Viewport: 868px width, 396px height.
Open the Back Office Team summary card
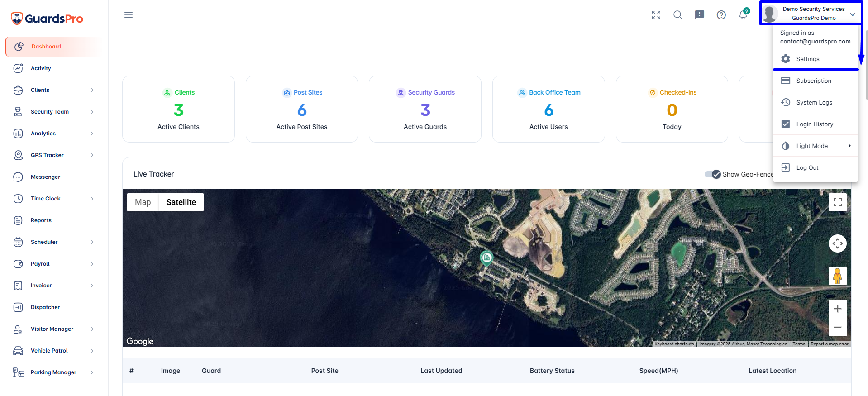(x=548, y=109)
